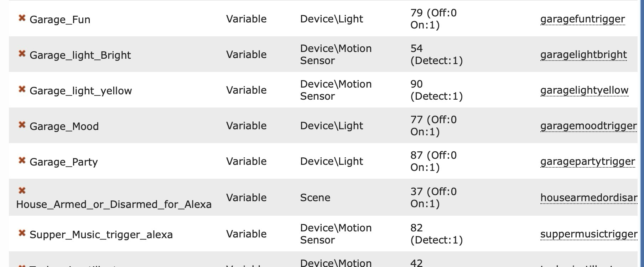The height and width of the screenshot is (267, 644).
Task: Delete the House_Armed_or_Disarmed_for_Alexa variable
Action: [23, 189]
